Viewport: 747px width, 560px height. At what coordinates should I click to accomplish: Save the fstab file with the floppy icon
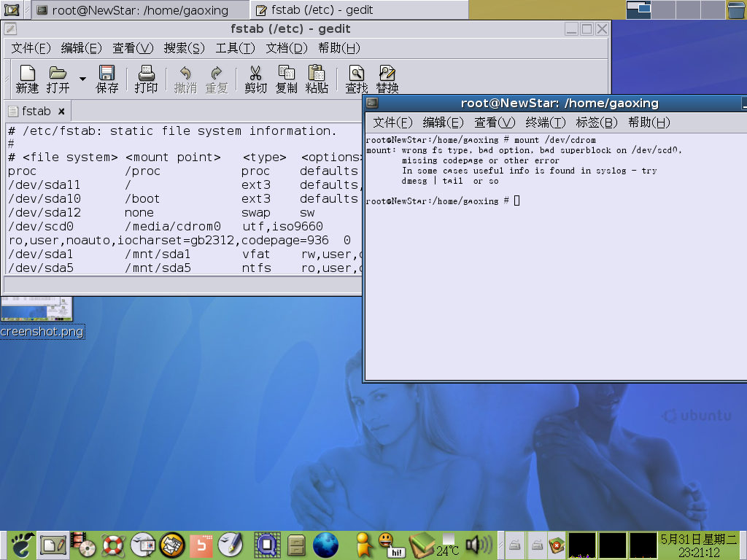107,79
